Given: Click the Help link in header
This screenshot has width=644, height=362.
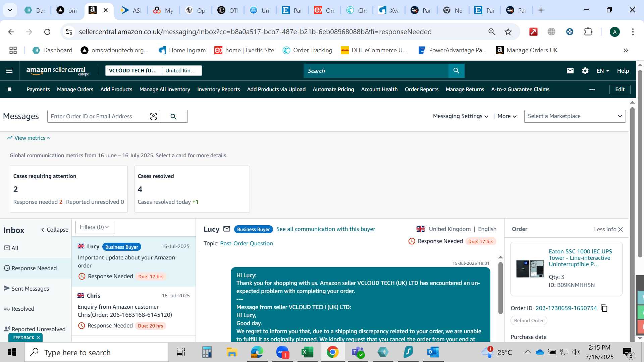Looking at the screenshot, I should point(623,71).
